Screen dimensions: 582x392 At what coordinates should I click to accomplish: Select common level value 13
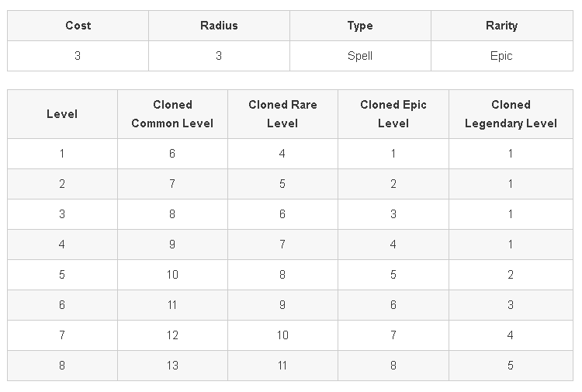coord(172,366)
